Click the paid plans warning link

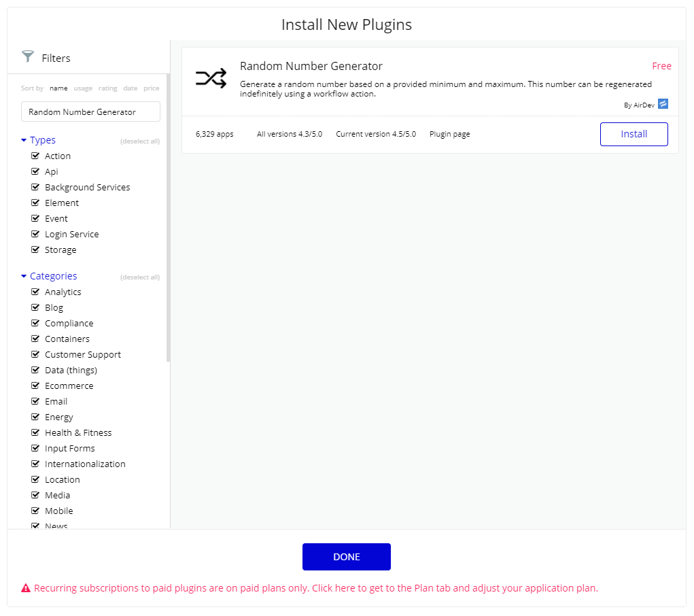(x=316, y=588)
